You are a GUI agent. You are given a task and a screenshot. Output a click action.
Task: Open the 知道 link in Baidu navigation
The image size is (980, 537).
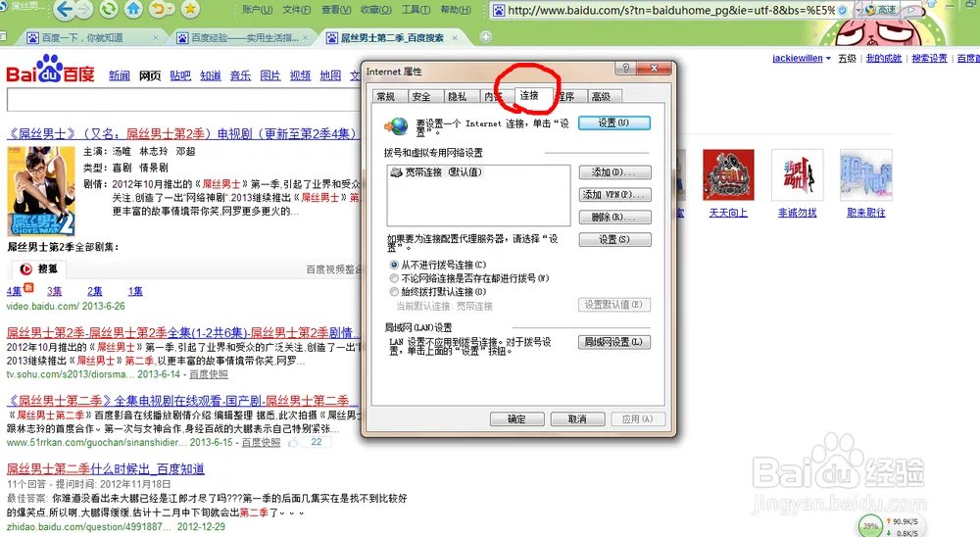(x=211, y=75)
